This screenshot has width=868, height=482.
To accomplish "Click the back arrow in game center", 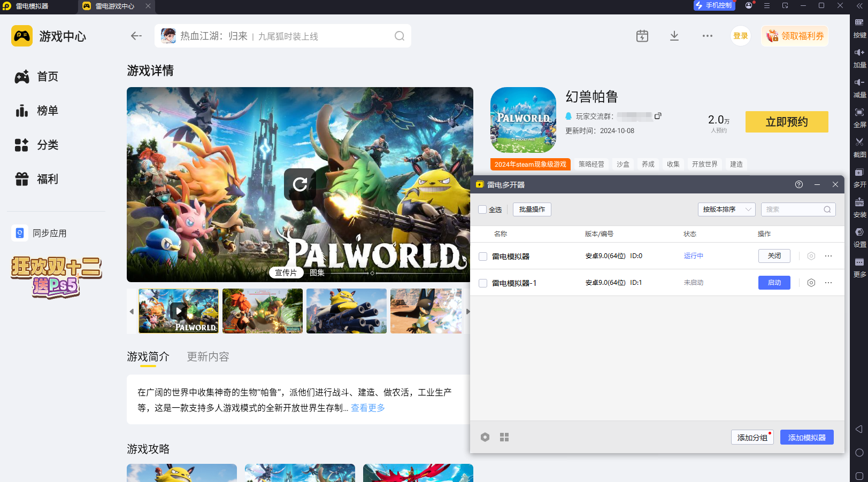I will click(136, 36).
